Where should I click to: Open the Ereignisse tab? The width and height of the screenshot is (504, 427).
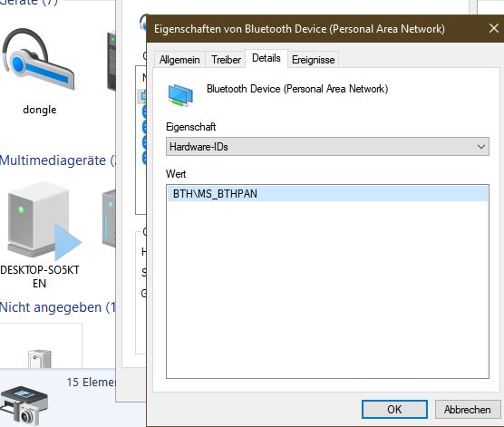[x=313, y=60]
